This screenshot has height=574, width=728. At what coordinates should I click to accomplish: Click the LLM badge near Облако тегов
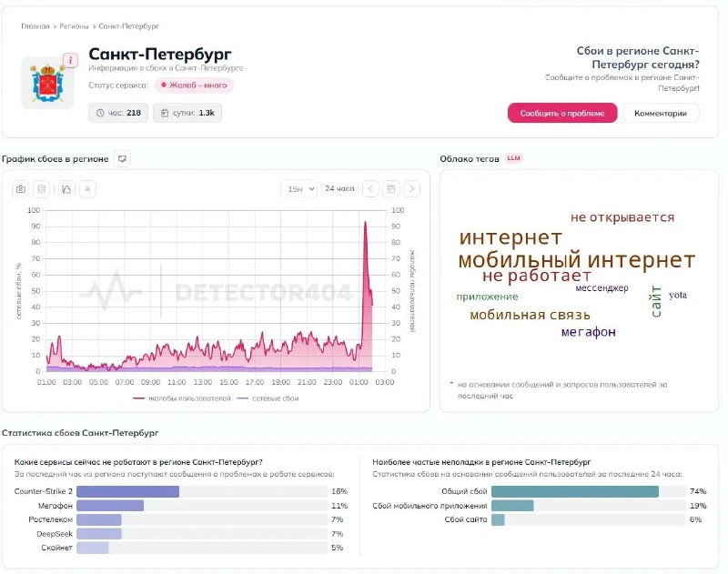tap(513, 158)
